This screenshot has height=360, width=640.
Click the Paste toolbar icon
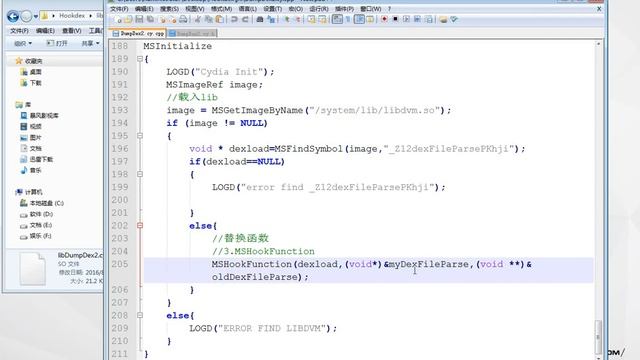click(220, 19)
